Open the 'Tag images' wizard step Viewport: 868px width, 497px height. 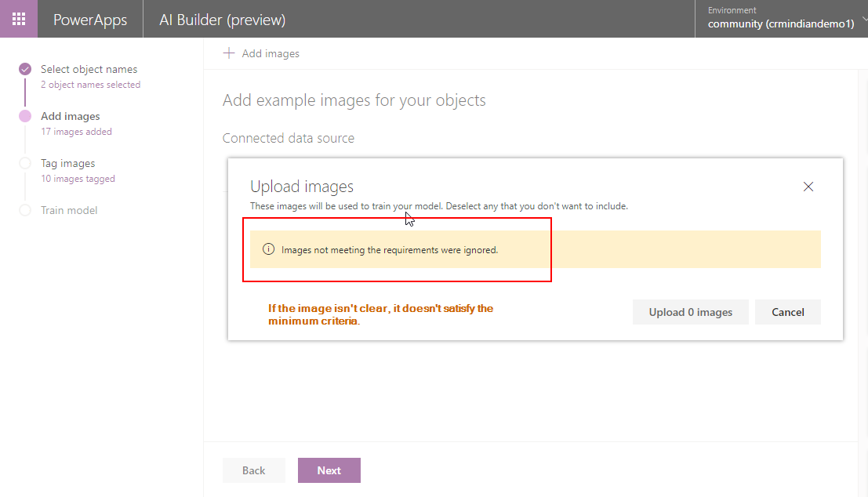tap(67, 163)
